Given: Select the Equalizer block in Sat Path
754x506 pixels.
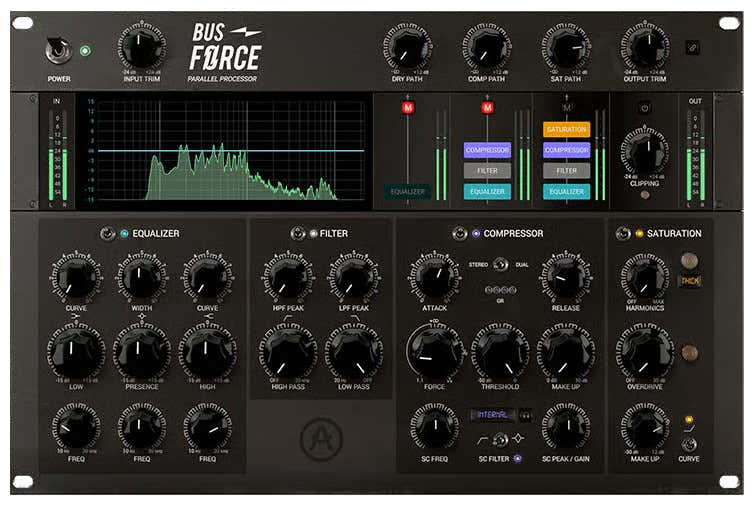Looking at the screenshot, I should click(x=566, y=191).
